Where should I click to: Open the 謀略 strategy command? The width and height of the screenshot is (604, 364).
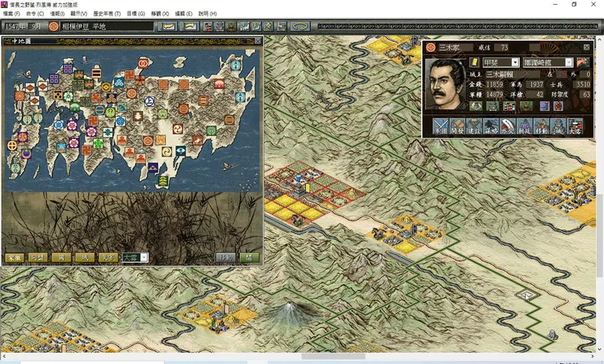tap(491, 127)
